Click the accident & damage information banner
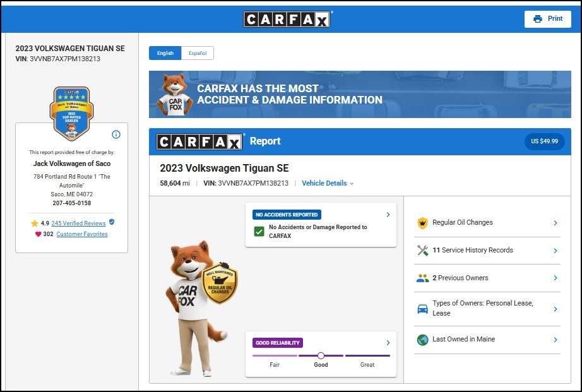Screen dimensions: 582x392 360,94
